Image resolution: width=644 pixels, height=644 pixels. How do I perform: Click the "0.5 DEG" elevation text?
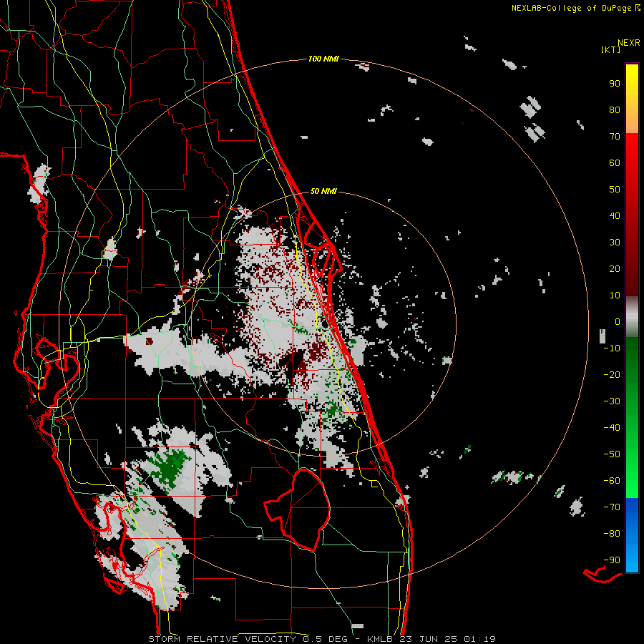[x=326, y=639]
